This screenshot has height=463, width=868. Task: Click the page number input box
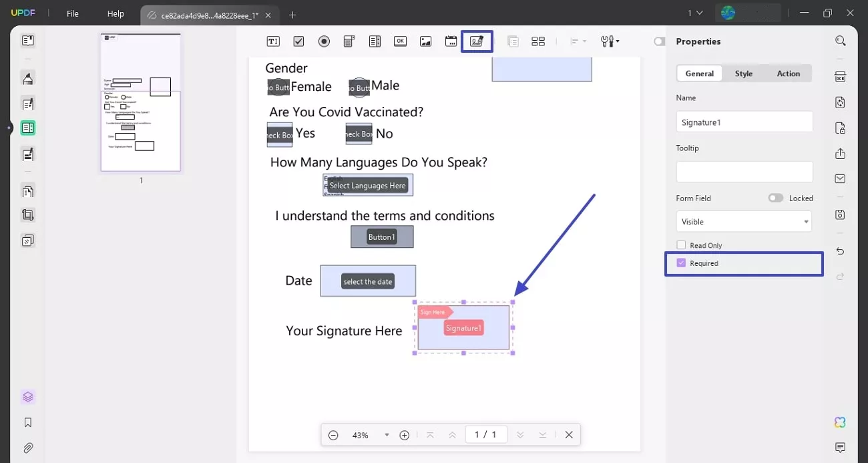pos(485,435)
